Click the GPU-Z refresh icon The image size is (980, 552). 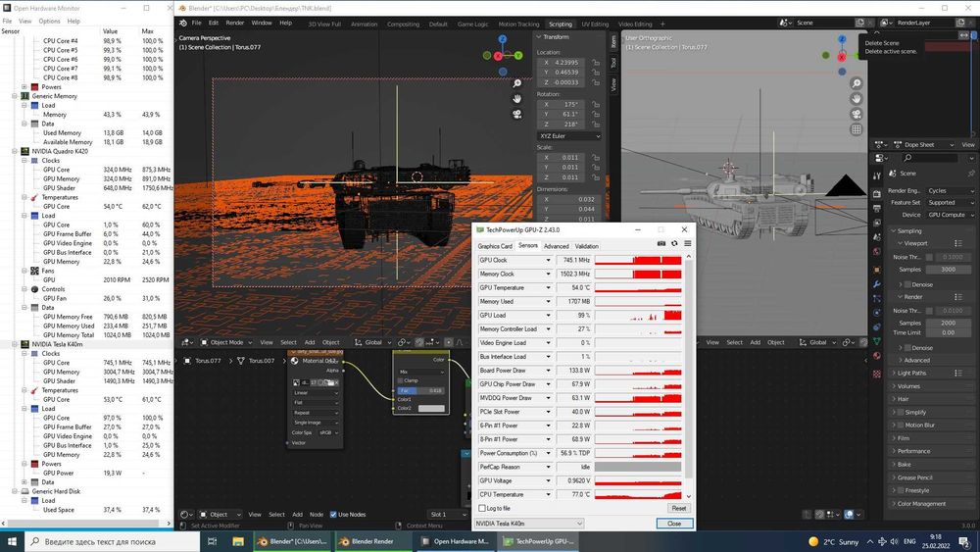(x=674, y=244)
